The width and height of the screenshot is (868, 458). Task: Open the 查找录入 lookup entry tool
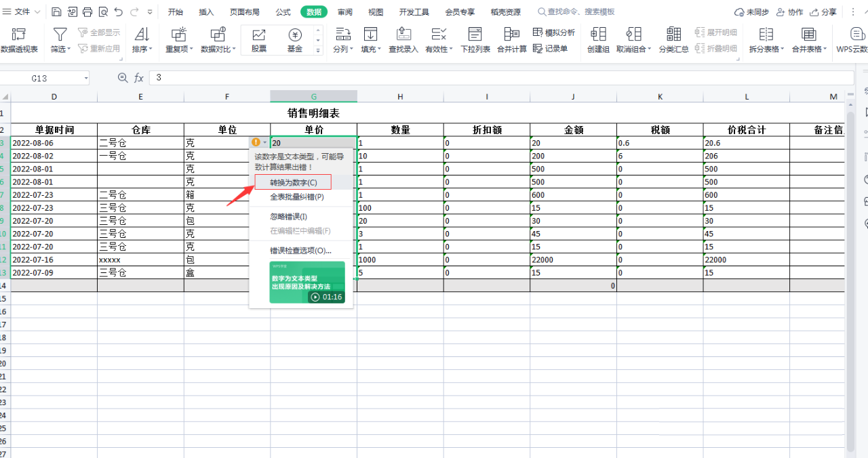click(403, 39)
